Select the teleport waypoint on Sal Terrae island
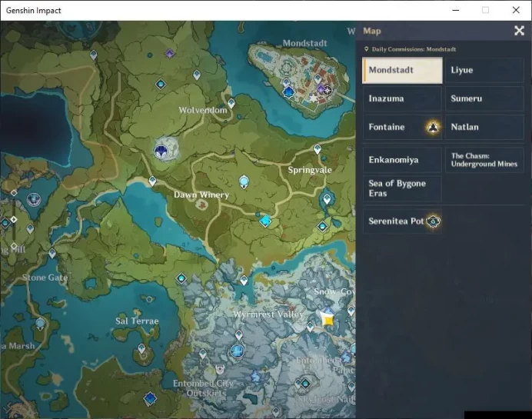Viewport: 532px width, 419px height. click(x=141, y=348)
